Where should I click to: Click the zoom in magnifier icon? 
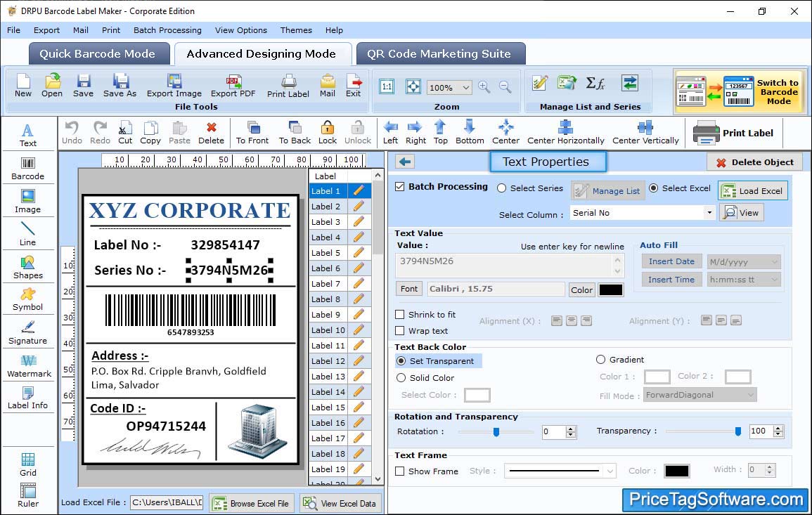click(x=484, y=87)
